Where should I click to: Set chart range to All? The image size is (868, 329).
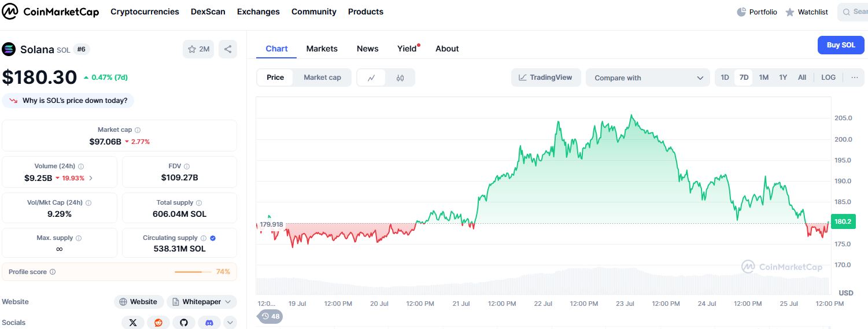(802, 77)
